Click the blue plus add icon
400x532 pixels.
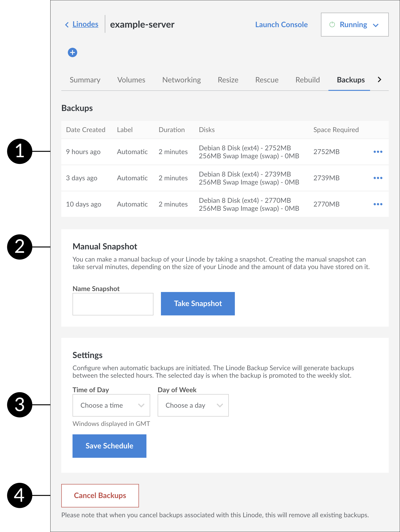[x=72, y=52]
